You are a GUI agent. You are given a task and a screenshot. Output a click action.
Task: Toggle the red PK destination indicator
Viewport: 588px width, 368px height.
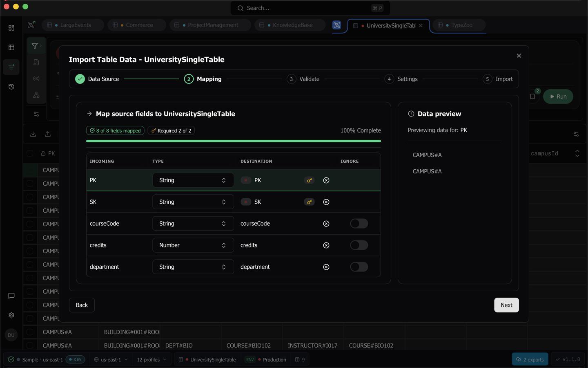[x=246, y=180]
